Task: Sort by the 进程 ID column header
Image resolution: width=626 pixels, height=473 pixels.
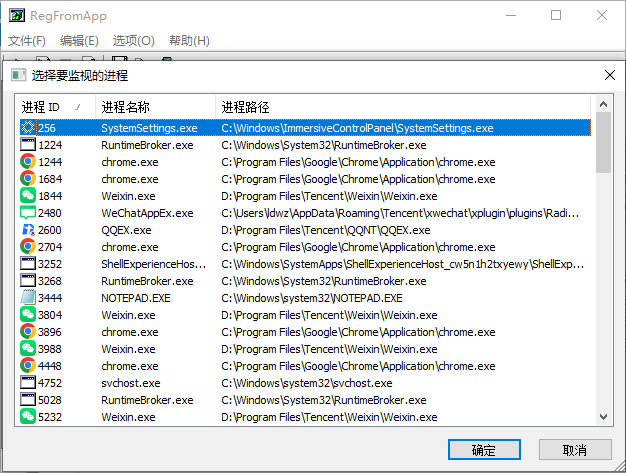Action: [55, 107]
